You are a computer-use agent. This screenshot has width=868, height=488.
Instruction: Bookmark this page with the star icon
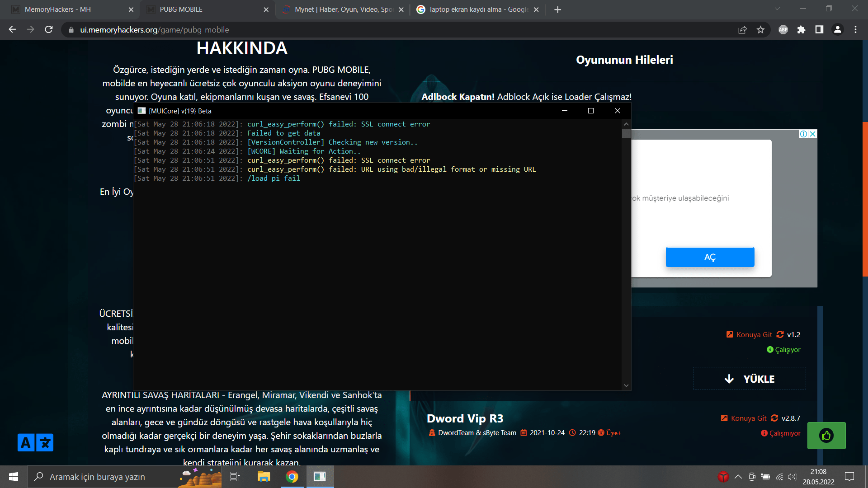point(760,30)
